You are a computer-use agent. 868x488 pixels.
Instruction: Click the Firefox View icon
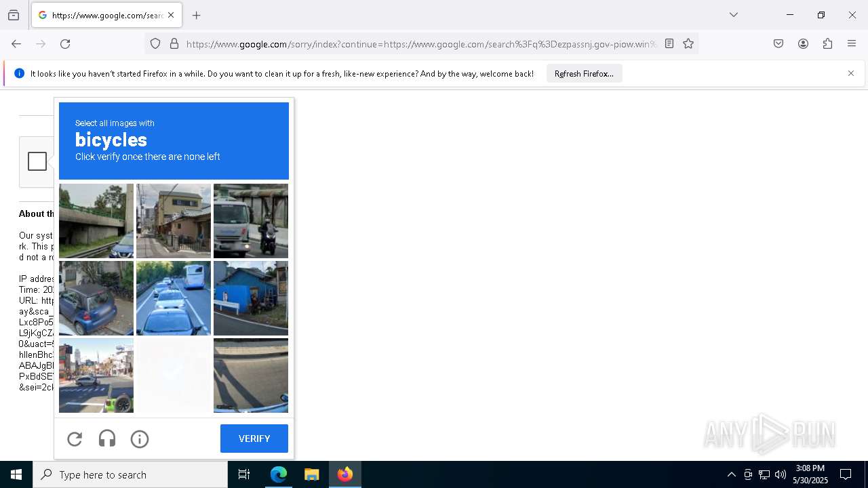pyautogui.click(x=14, y=15)
